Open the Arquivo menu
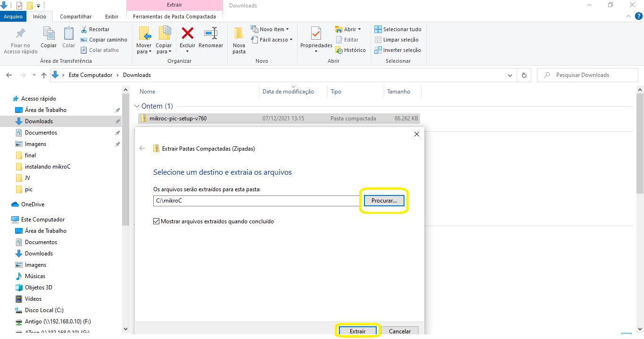644x339 pixels. point(13,17)
